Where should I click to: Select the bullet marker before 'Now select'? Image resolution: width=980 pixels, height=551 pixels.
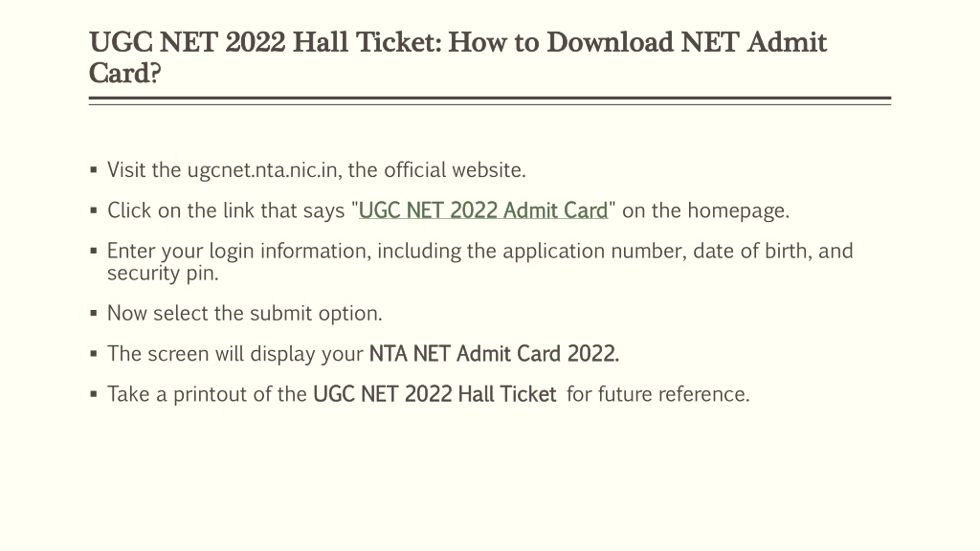[94, 313]
